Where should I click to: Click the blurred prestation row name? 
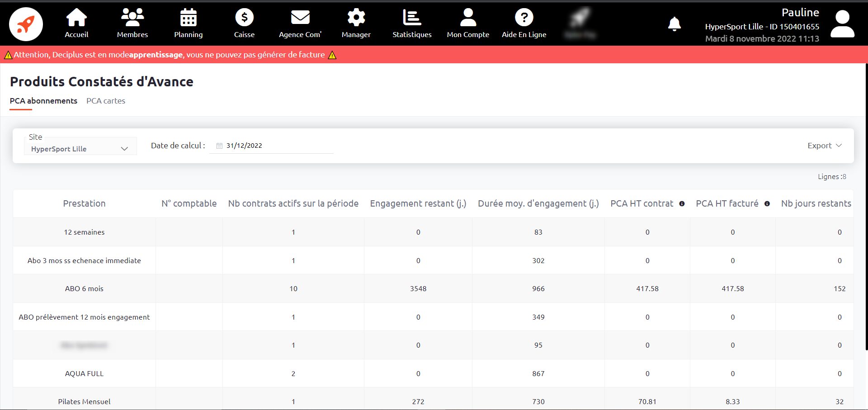pos(84,345)
